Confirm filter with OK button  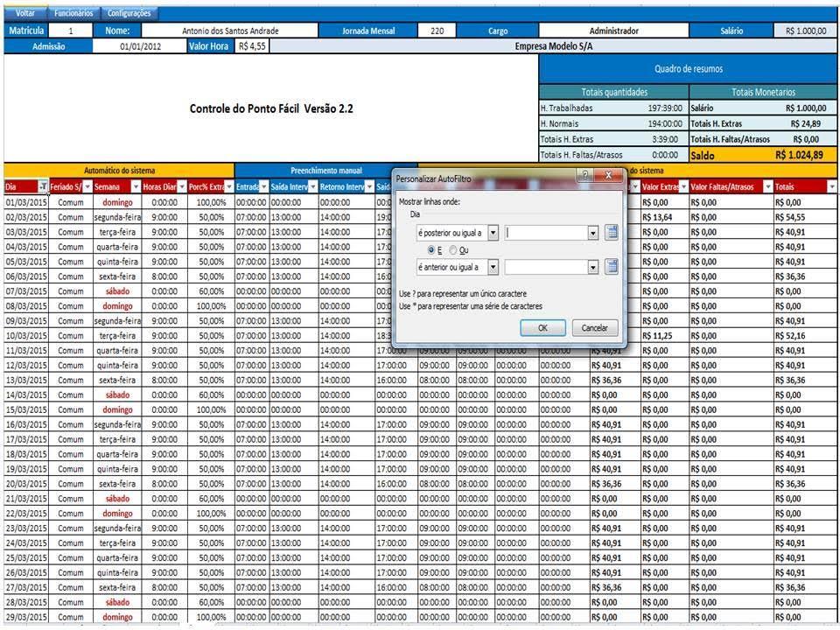click(542, 328)
